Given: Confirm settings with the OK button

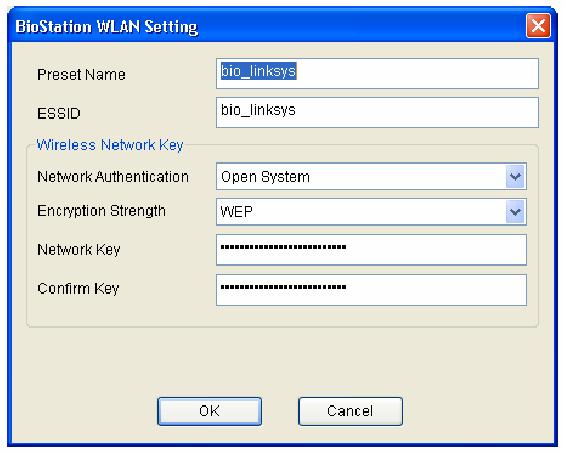Looking at the screenshot, I should pyautogui.click(x=209, y=411).
